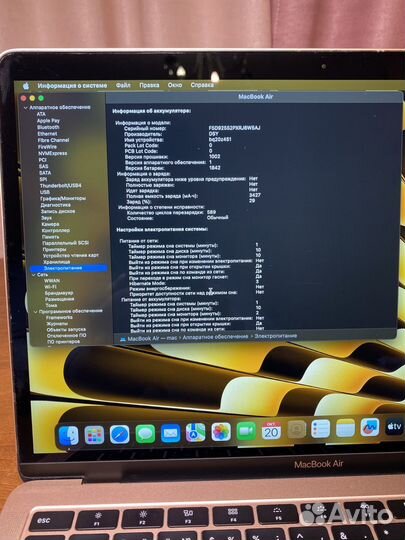
Task: Select the highlighted Электропитание item
Action: [69, 268]
